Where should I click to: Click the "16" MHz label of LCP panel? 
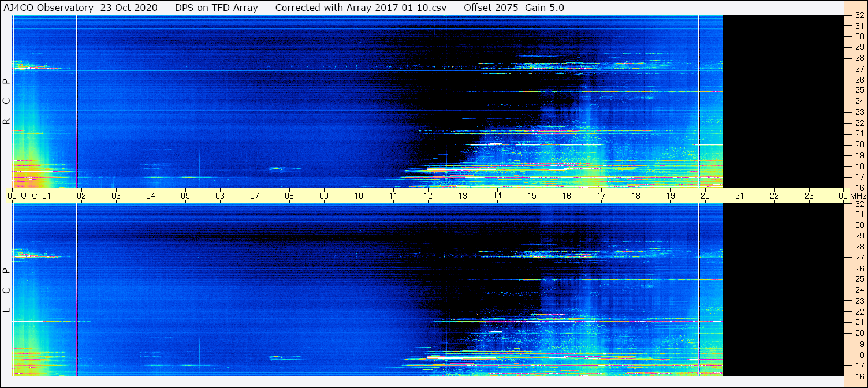click(x=859, y=376)
